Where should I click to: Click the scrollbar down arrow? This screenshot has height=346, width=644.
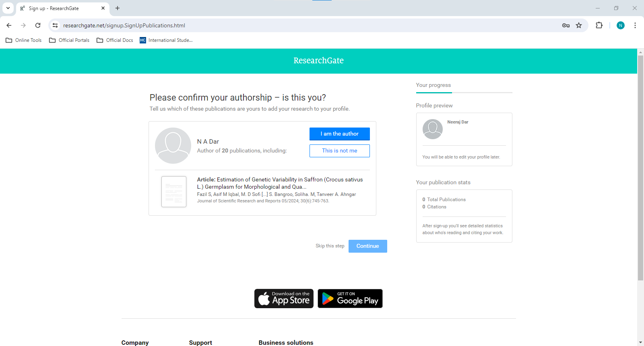[640, 342]
